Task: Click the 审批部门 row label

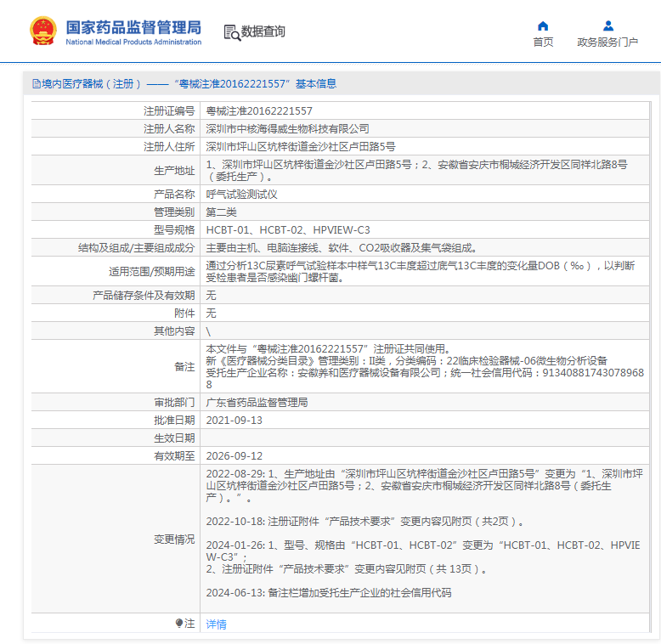Action: 174,403
